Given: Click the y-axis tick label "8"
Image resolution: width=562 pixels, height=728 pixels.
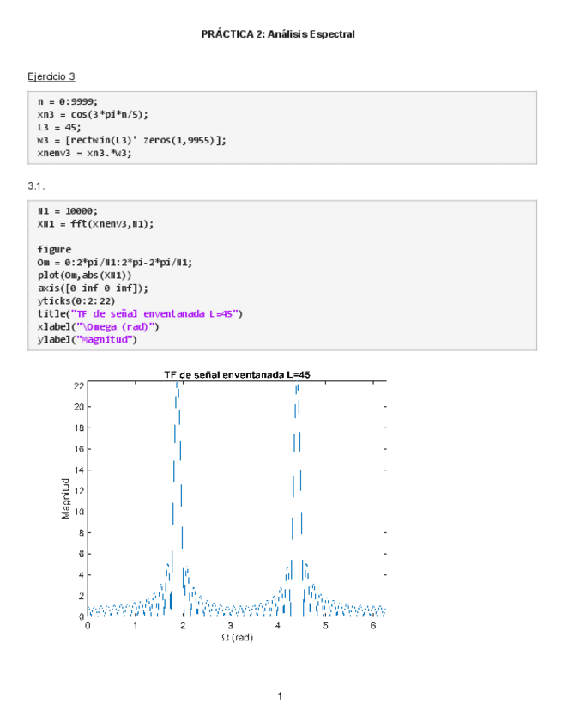Looking at the screenshot, I should pyautogui.click(x=82, y=532).
